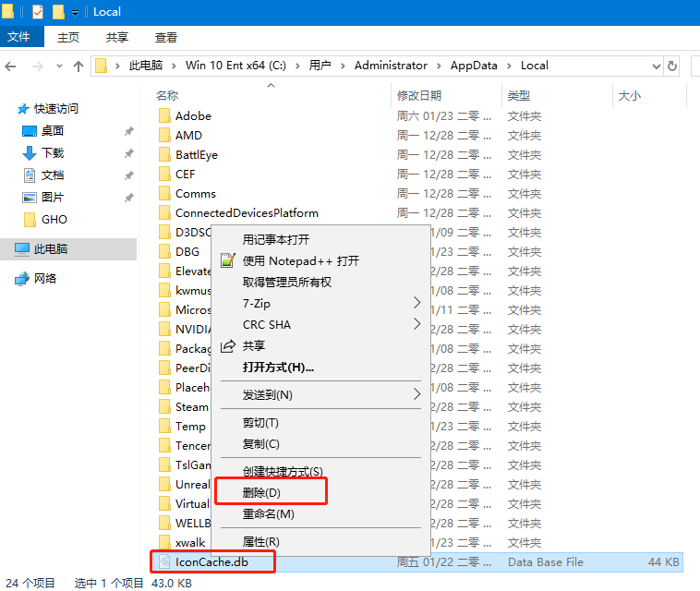Screen dimensions: 700x591
Task: Select 重命名(M) in the context menu
Action: (x=268, y=514)
